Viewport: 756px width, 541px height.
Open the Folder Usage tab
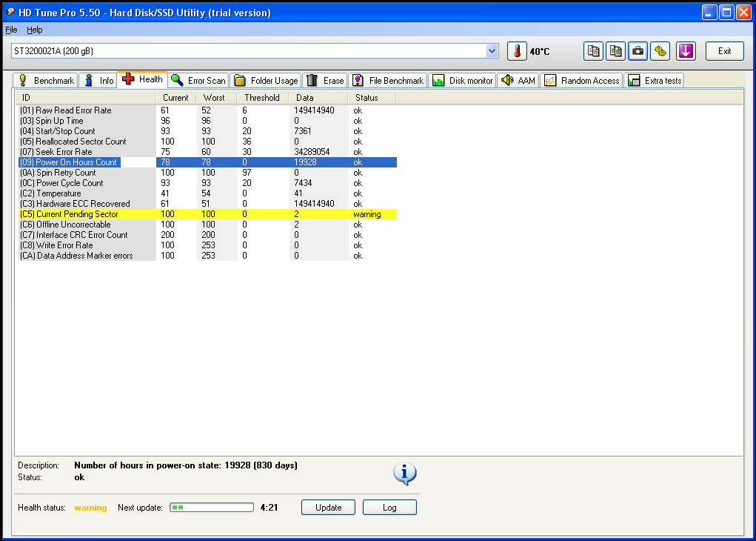[266, 81]
